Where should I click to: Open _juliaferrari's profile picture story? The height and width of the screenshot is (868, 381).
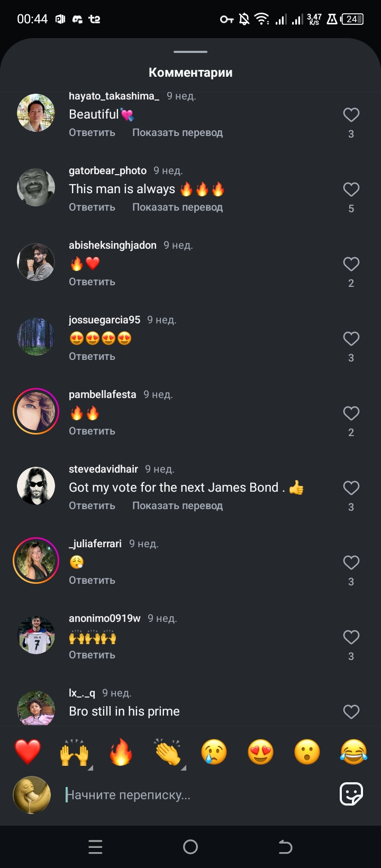coord(36,560)
